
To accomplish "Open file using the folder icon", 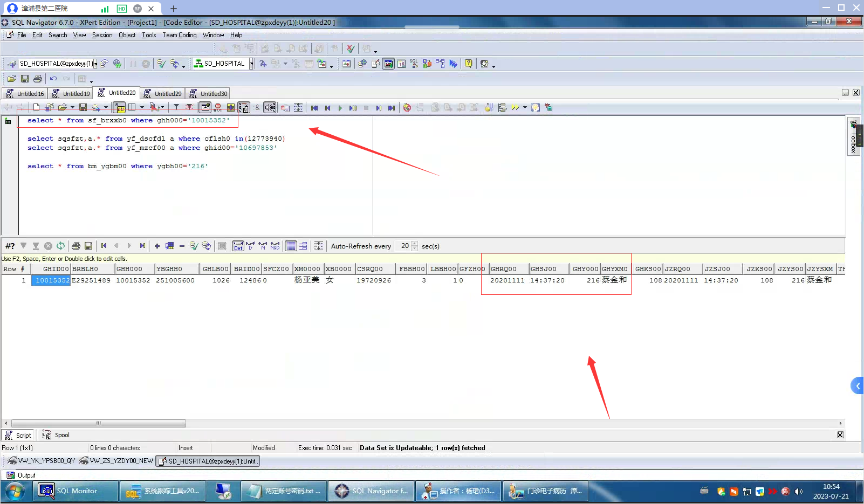I will 11,79.
